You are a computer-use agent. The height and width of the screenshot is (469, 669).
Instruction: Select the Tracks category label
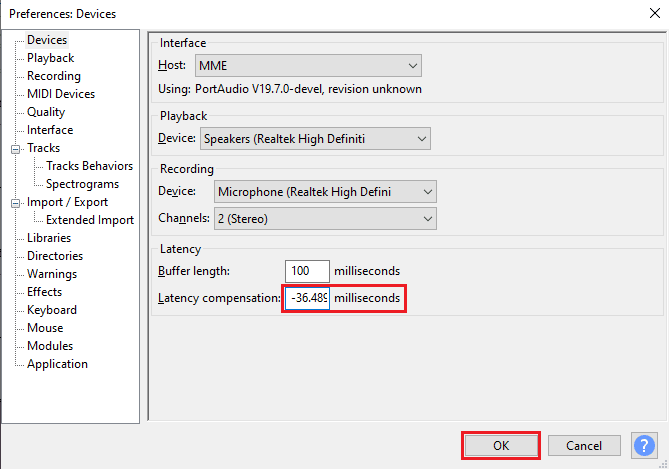[43, 148]
